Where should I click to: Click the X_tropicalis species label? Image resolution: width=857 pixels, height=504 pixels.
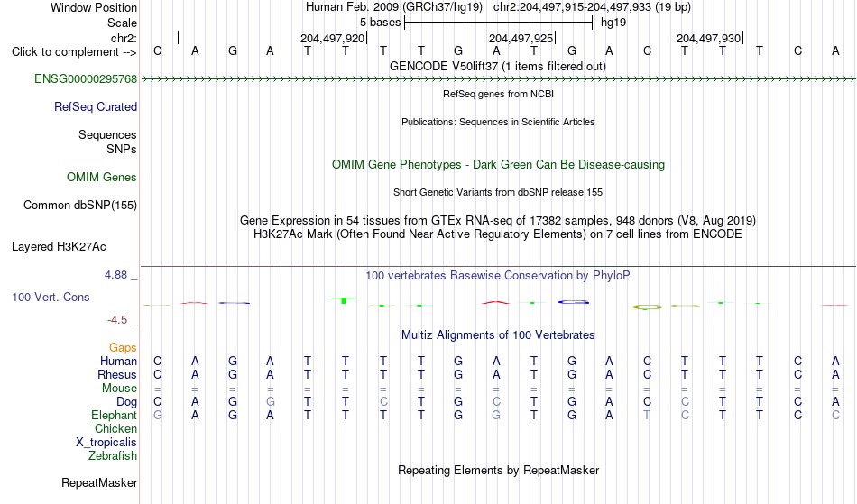tap(106, 443)
